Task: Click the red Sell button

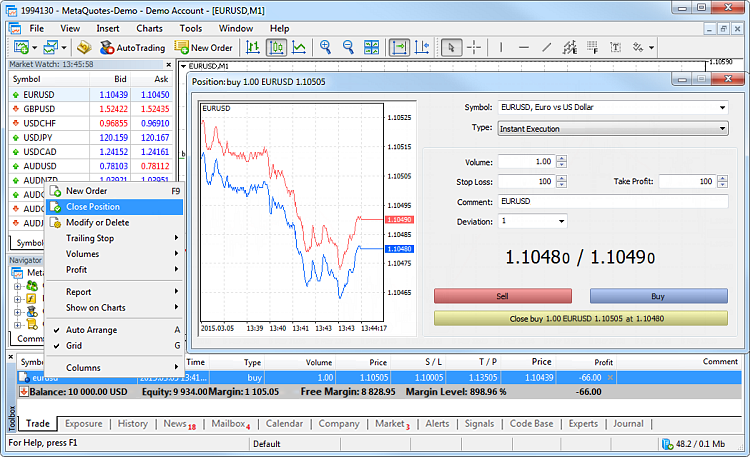Action: (x=503, y=296)
